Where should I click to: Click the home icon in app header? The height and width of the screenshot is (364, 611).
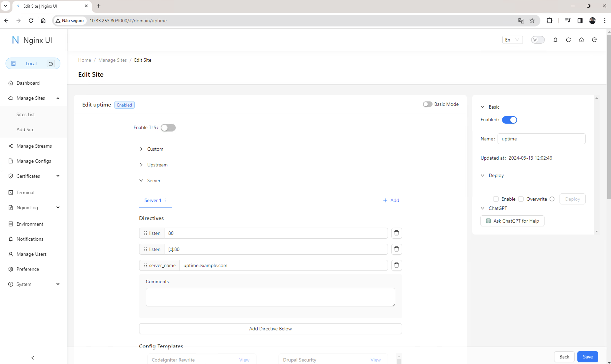pos(581,40)
